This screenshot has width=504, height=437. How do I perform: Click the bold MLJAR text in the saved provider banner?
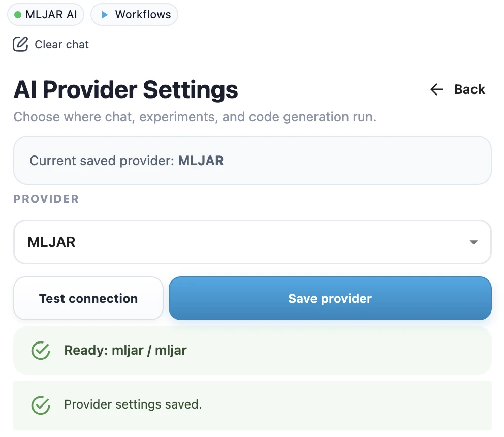[x=201, y=161]
